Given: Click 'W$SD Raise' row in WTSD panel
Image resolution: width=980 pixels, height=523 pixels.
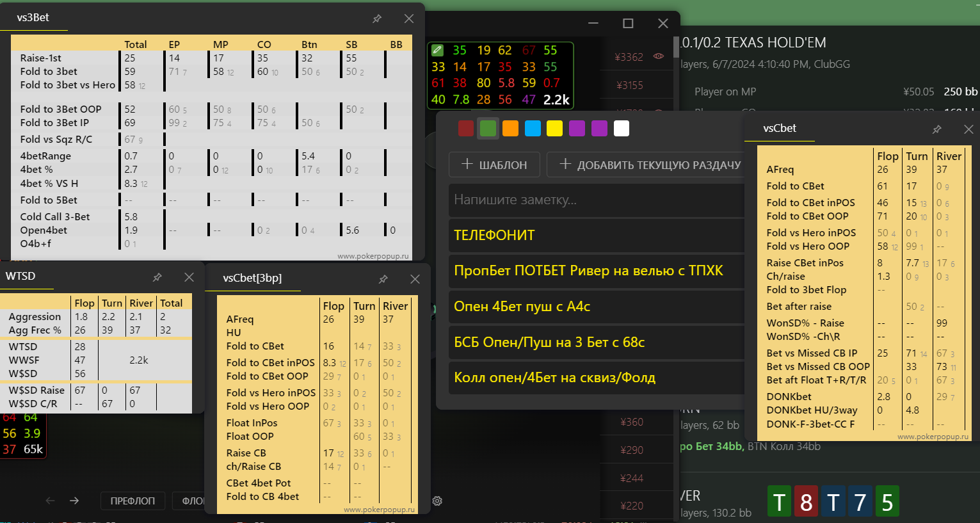Looking at the screenshot, I should 36,390.
